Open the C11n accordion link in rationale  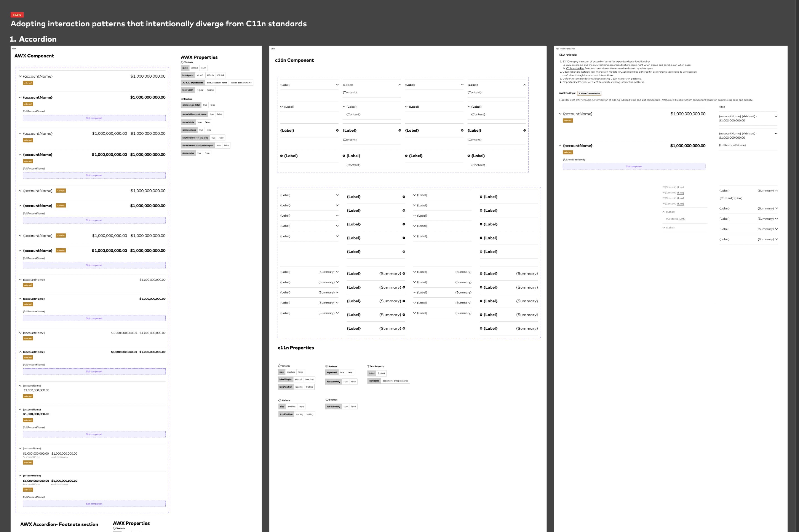[575, 69]
